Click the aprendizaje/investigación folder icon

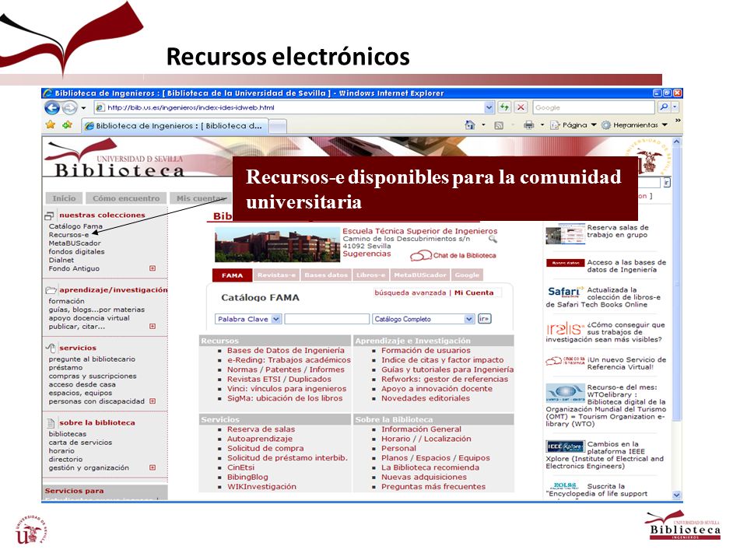point(51,290)
